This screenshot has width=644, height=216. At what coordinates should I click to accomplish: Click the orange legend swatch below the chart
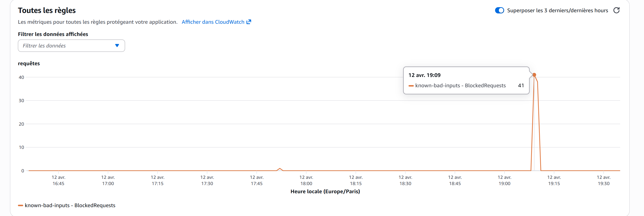(x=21, y=205)
